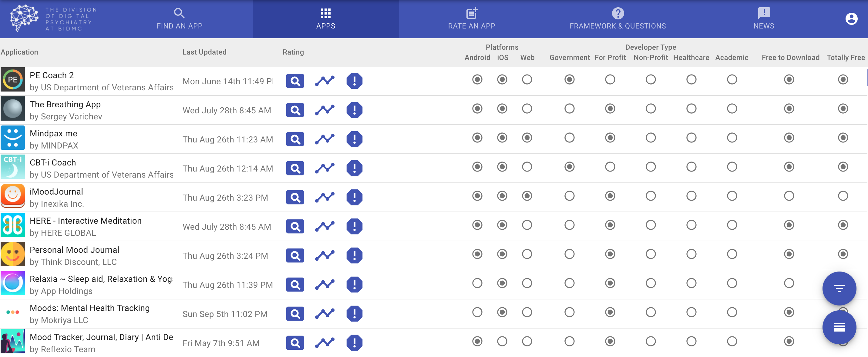
Task: View Personal Mood Journal magnifier details
Action: pyautogui.click(x=295, y=255)
